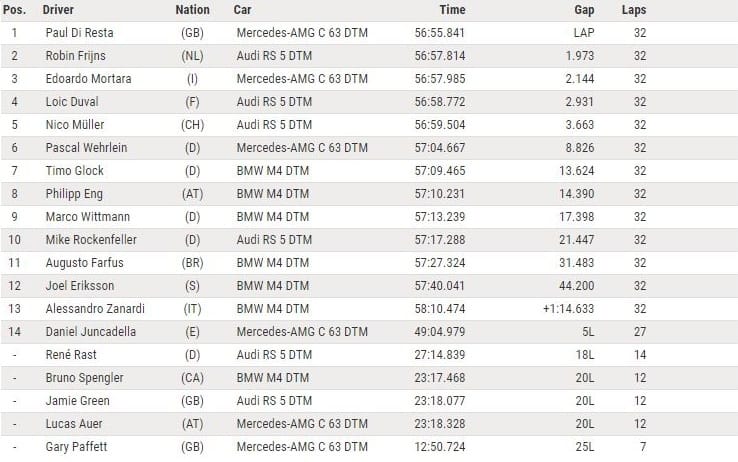Screen dimensions: 738x462
Task: Click the Laps column header
Action: tap(634, 10)
